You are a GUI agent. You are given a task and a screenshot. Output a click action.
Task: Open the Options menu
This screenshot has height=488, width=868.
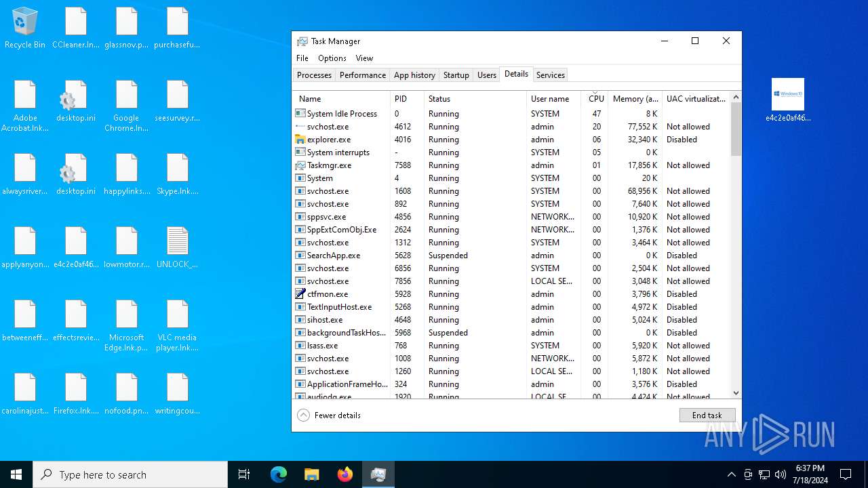[x=332, y=58]
